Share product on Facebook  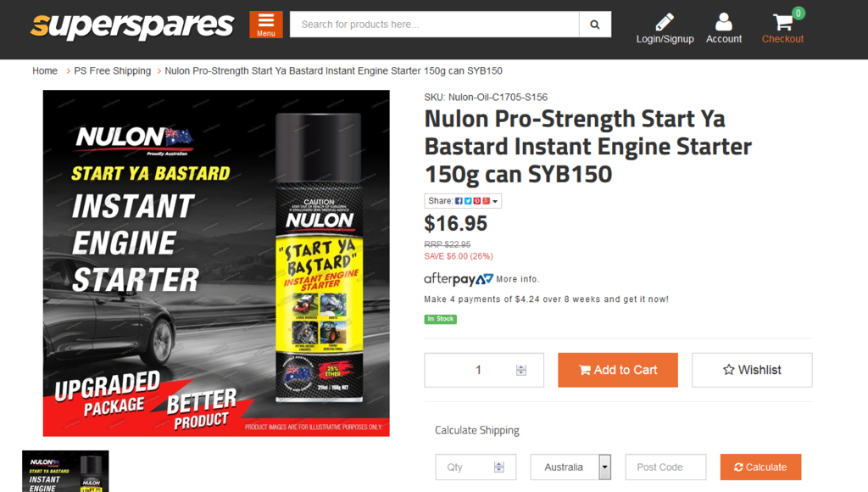click(x=459, y=201)
